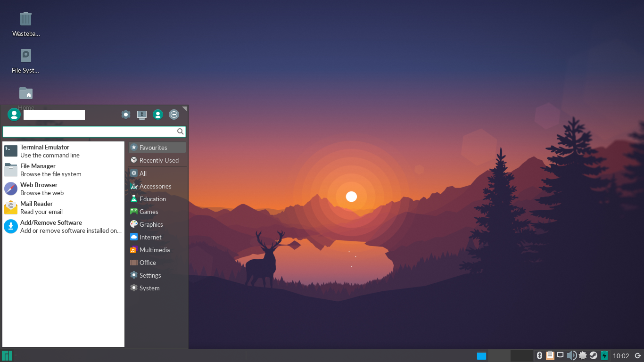Click the network display tray icon
Screen dimensions: 644x362
[x=561, y=355]
